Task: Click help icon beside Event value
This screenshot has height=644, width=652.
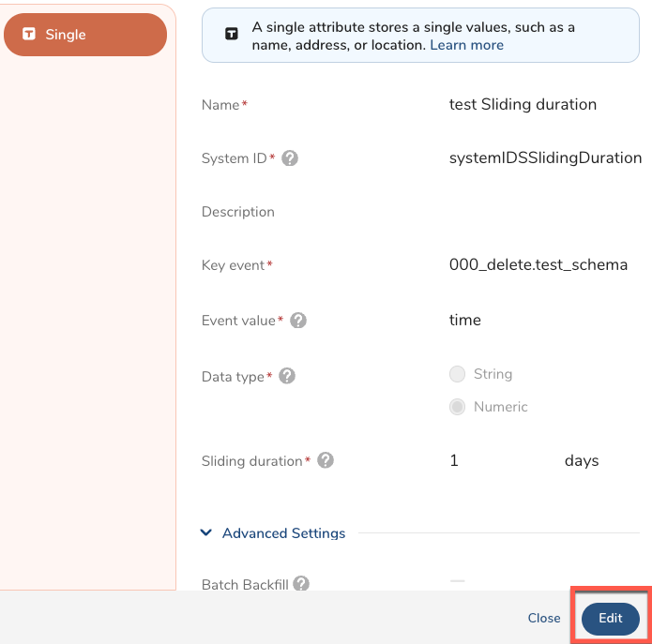Action: [298, 321]
